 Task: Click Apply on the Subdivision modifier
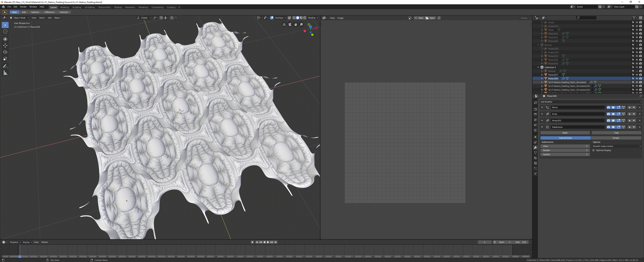(565, 133)
